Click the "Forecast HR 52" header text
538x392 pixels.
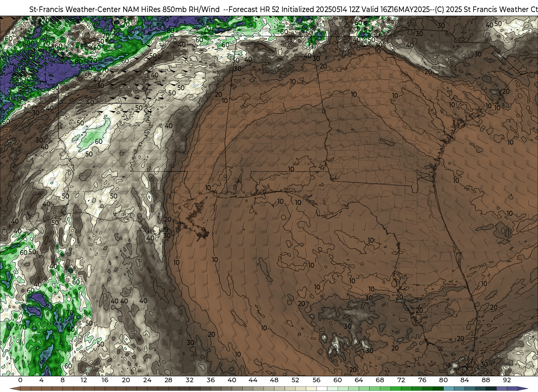(254, 10)
